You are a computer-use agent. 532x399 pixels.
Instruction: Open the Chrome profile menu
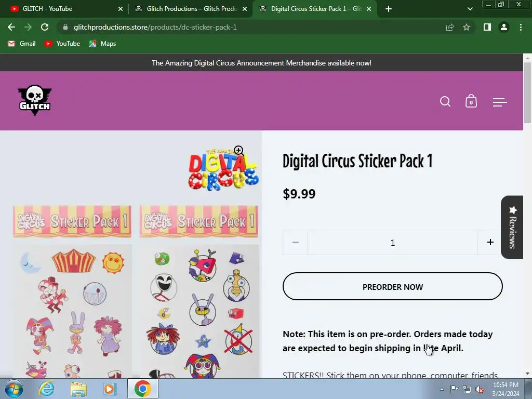(504, 27)
